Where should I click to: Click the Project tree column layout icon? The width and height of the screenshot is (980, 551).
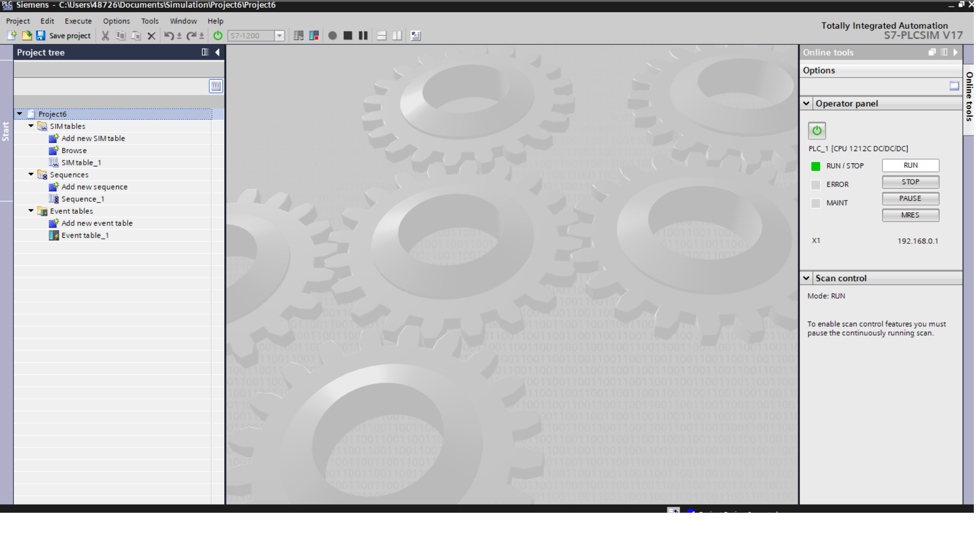[205, 52]
